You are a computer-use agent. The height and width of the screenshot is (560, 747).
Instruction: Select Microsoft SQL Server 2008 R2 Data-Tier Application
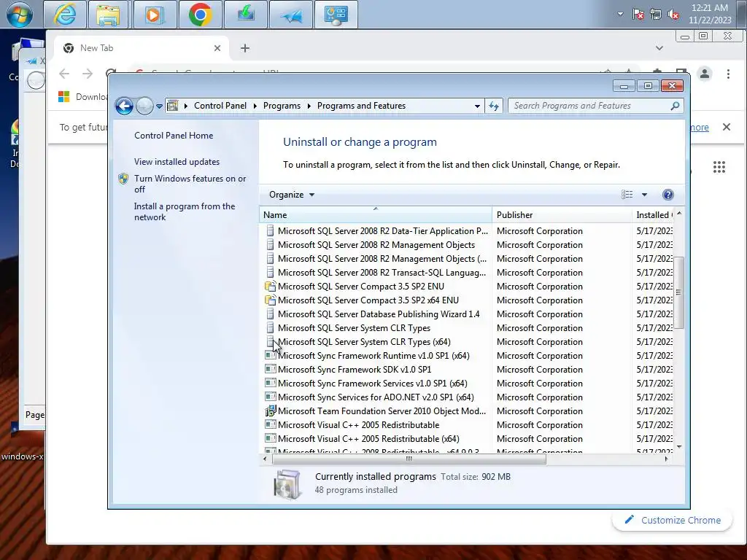382,231
